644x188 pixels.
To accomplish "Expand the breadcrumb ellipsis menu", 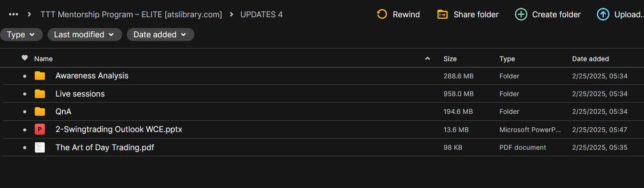I will [x=14, y=14].
